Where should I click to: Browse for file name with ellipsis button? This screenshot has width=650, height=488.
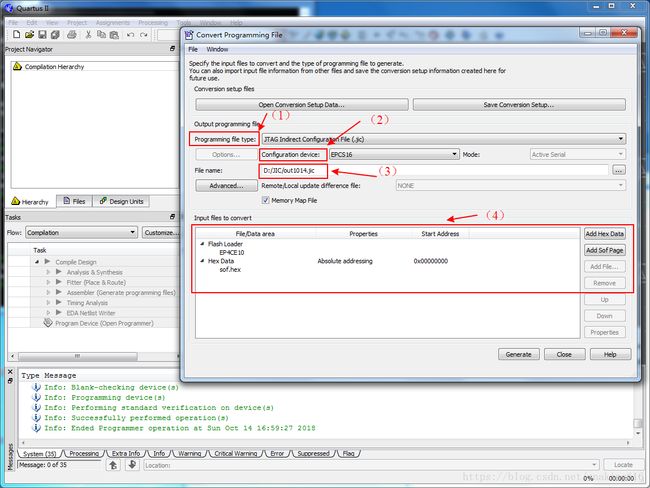(618, 170)
